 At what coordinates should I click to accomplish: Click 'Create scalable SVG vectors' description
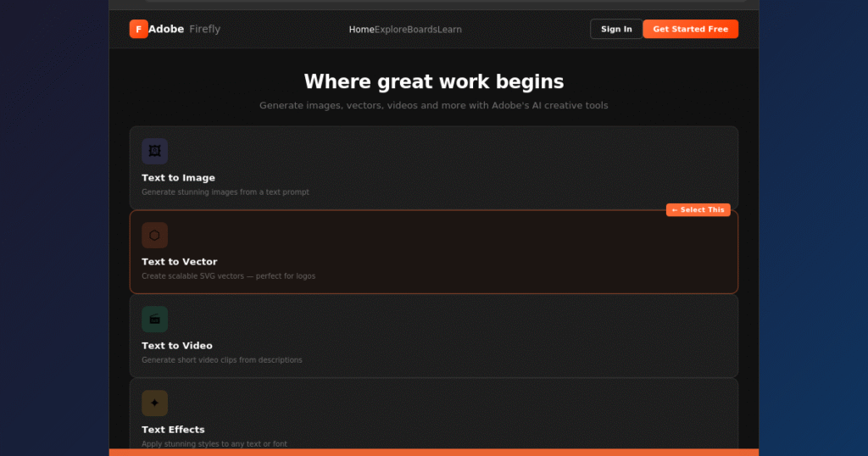(x=228, y=276)
